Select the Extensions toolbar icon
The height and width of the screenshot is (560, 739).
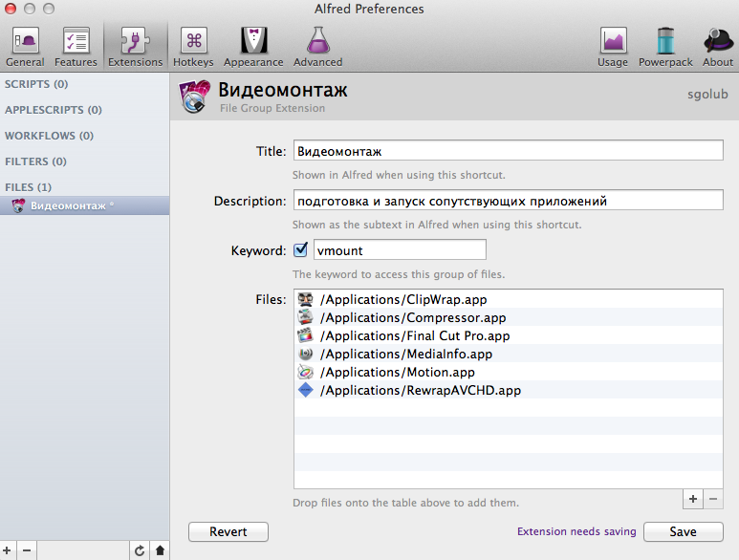tap(135, 47)
